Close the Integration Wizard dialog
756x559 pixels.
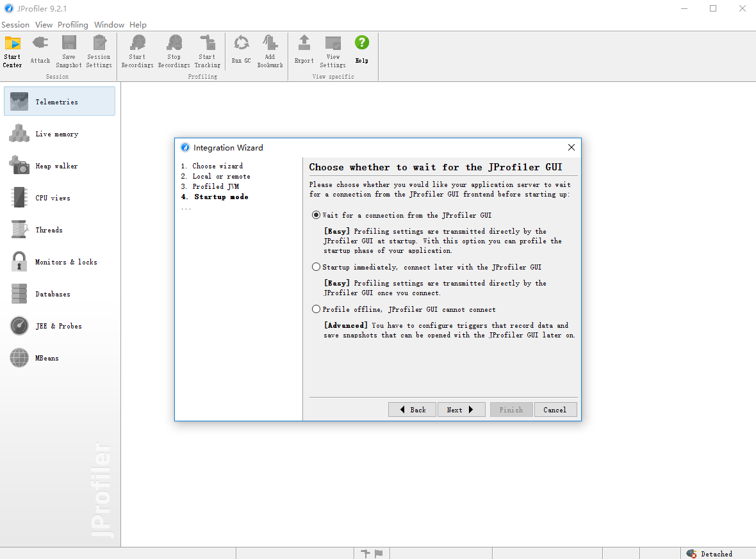[x=571, y=147]
